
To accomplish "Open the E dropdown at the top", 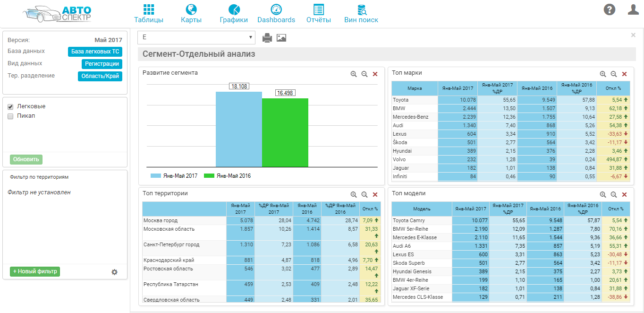I will tap(196, 37).
